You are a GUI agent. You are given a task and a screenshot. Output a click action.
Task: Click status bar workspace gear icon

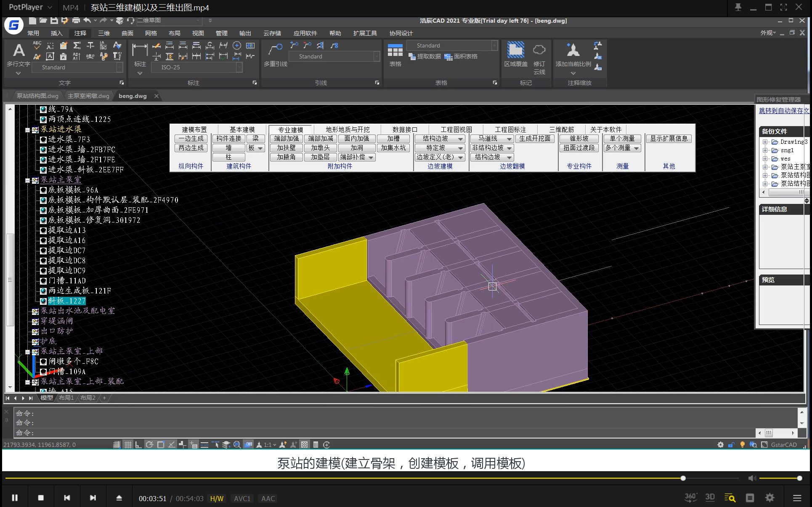click(720, 445)
